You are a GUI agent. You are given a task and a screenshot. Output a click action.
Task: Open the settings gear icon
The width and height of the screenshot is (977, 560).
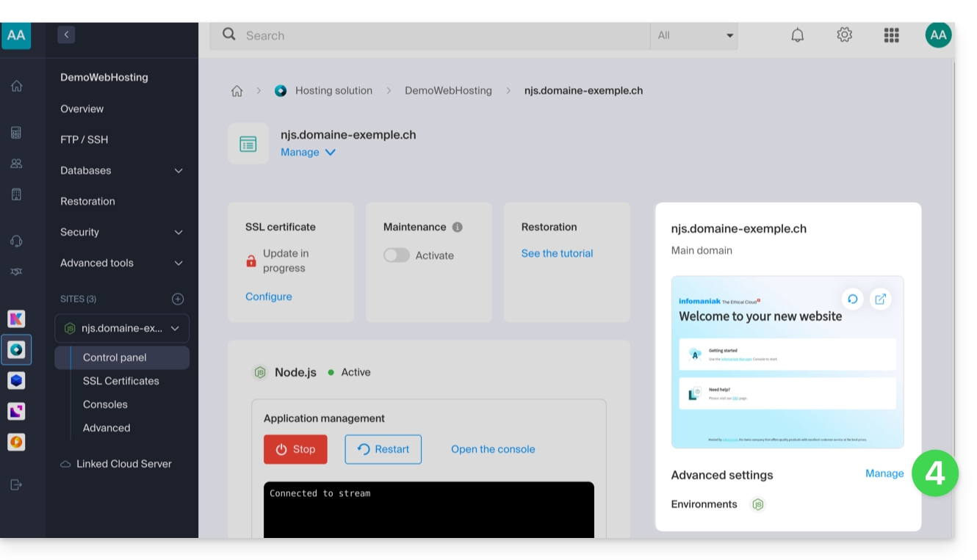(844, 34)
